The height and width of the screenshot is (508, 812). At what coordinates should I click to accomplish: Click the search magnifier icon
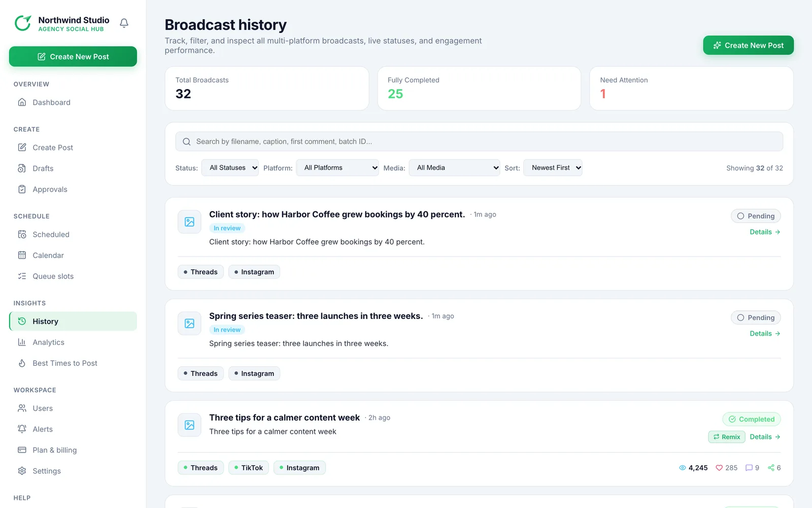pyautogui.click(x=187, y=142)
